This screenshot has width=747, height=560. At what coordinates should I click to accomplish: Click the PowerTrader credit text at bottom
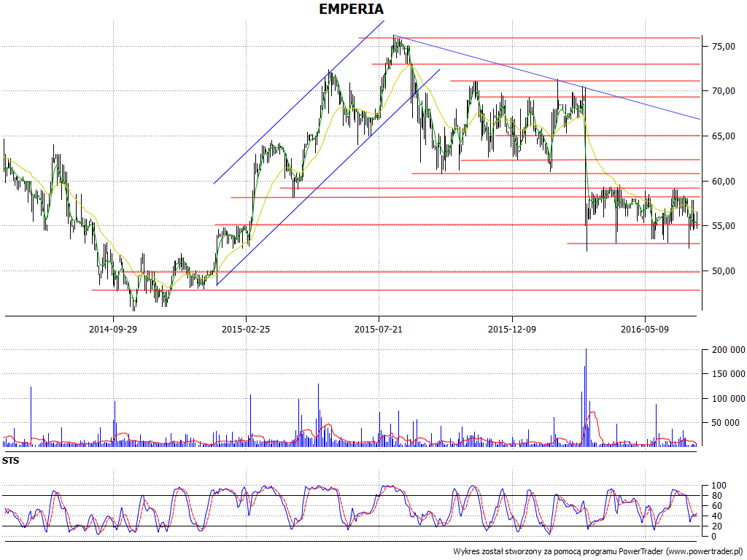(598, 551)
